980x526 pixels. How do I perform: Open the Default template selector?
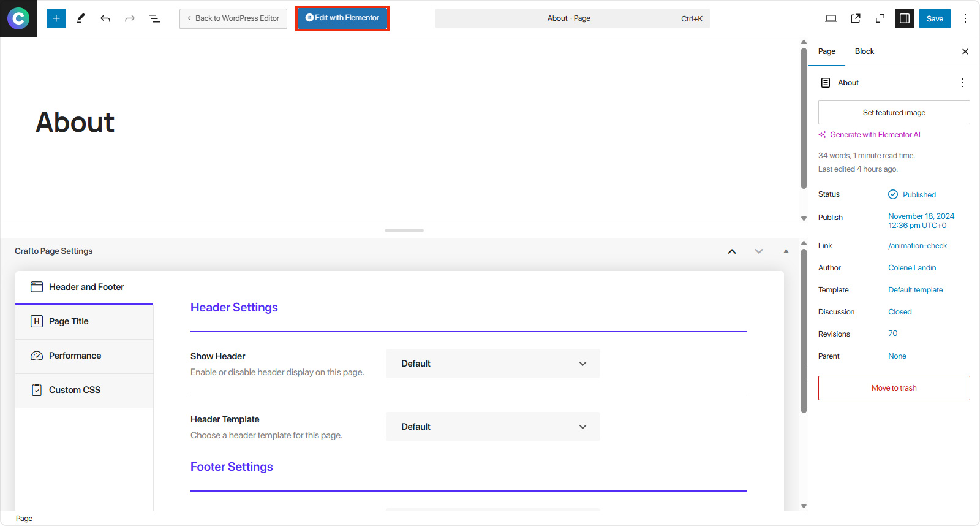click(916, 290)
